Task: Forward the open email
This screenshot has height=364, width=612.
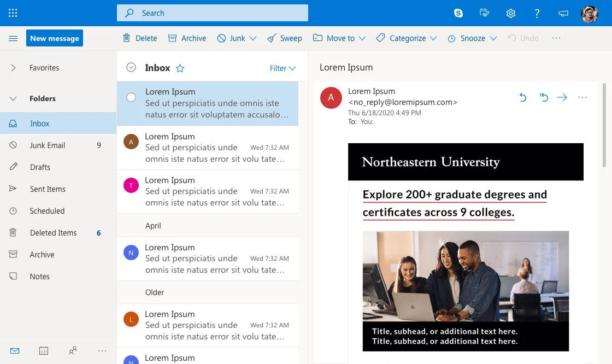Action: pyautogui.click(x=562, y=97)
